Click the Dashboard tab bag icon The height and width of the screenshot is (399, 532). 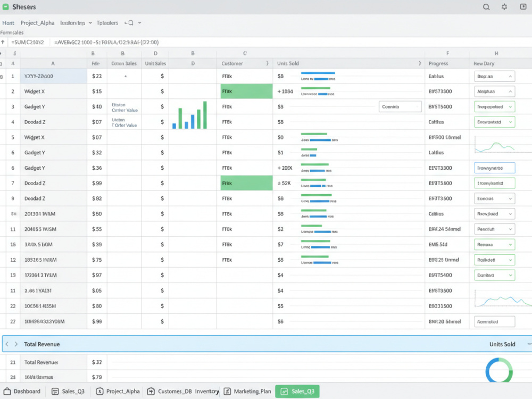(x=7, y=391)
